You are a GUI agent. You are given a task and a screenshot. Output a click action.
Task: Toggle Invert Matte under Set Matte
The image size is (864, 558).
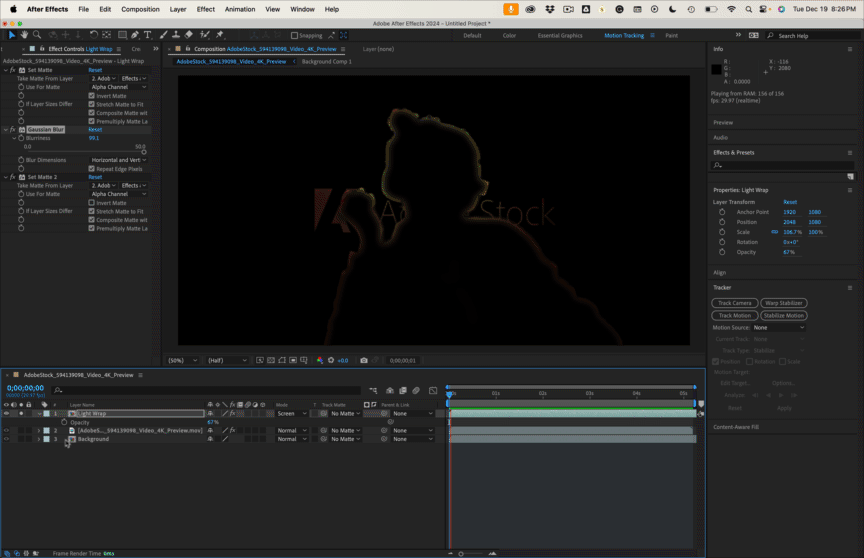[x=91, y=96]
